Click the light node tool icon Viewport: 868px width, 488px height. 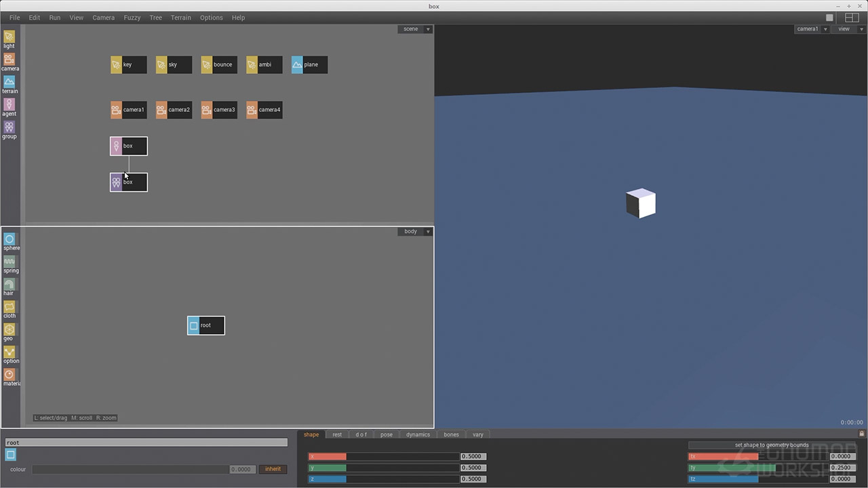[9, 37]
